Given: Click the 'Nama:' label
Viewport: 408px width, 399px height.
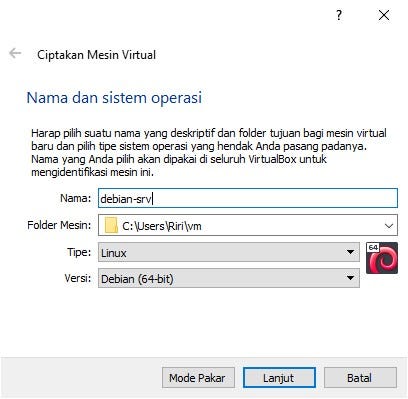Looking at the screenshot, I should (x=76, y=198).
